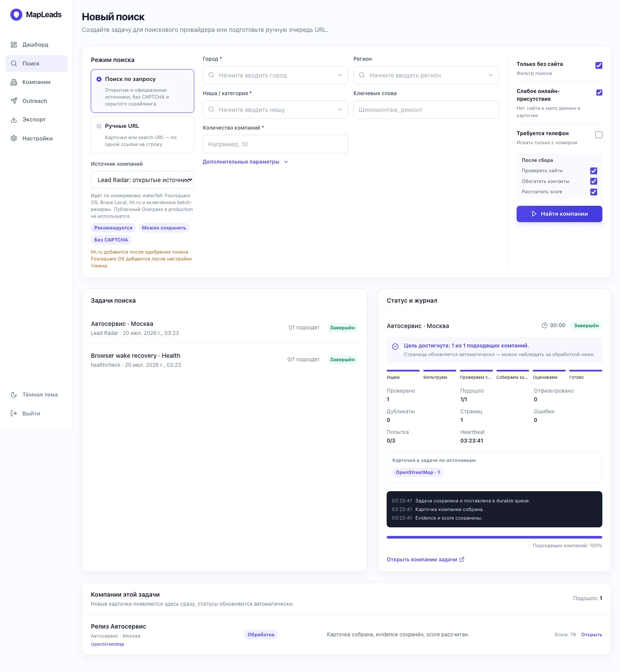Click the Outreach paper plane icon

(14, 101)
